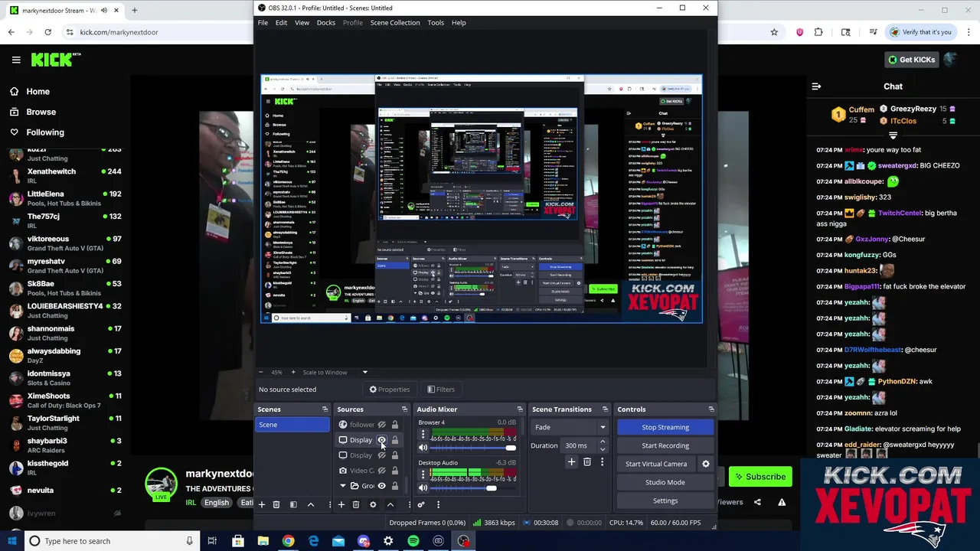Add a scene transition with plus icon
Screen dimensions: 980x551
click(x=571, y=462)
